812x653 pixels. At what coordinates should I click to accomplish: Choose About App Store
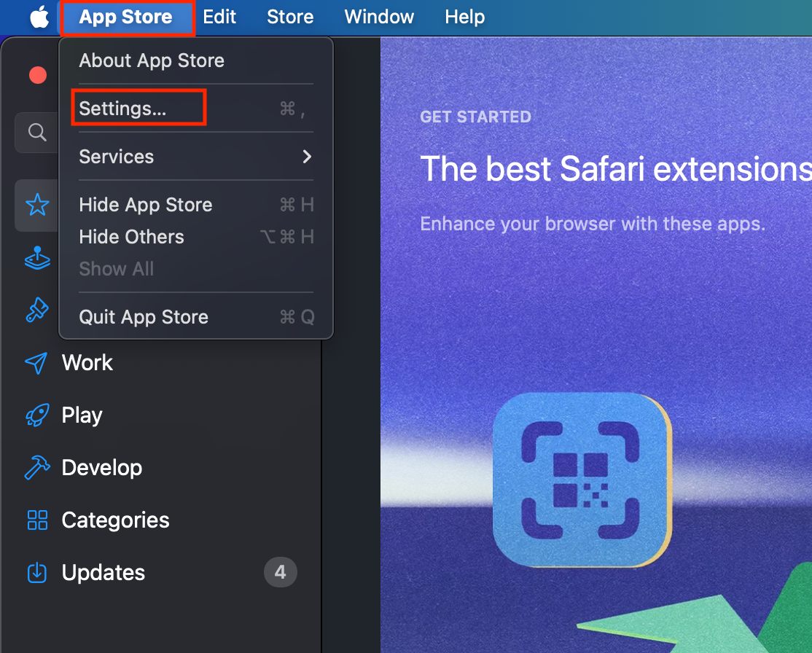coord(152,60)
